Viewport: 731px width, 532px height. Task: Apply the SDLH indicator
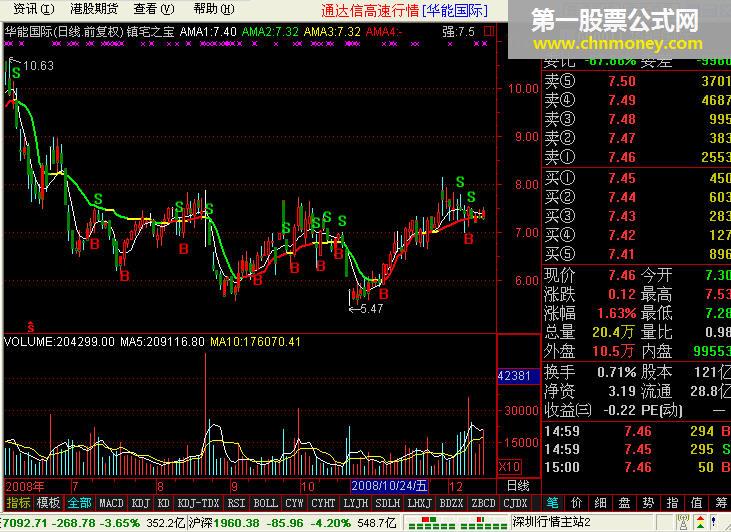point(387,503)
